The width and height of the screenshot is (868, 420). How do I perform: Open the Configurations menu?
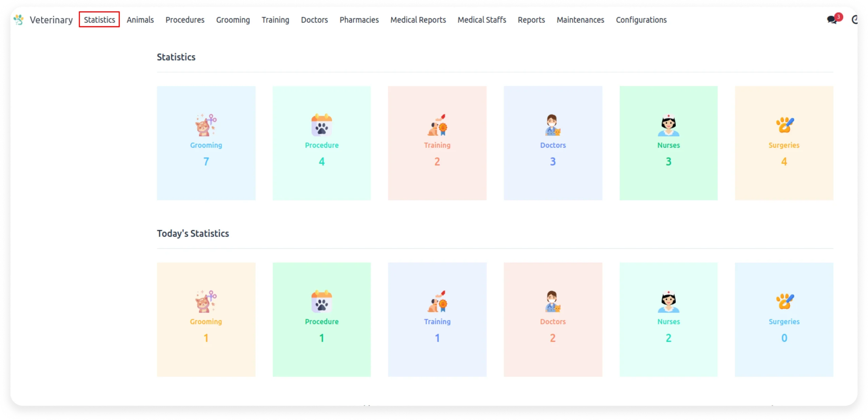coord(641,20)
